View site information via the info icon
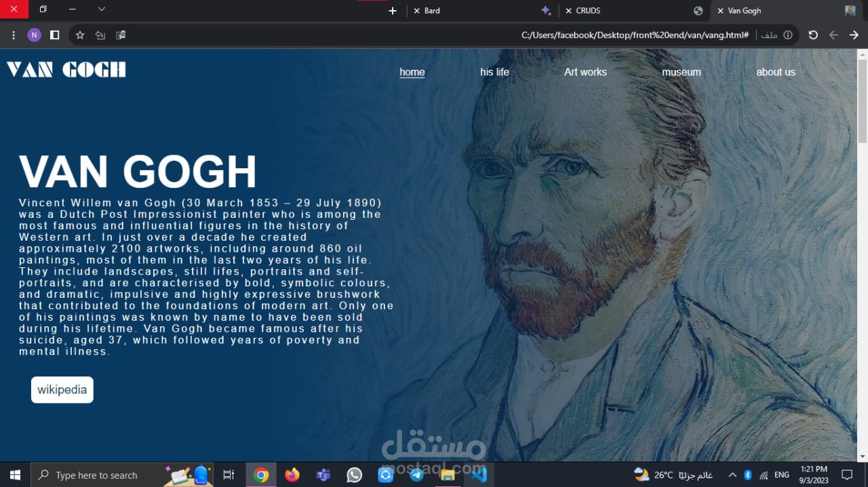 (788, 35)
